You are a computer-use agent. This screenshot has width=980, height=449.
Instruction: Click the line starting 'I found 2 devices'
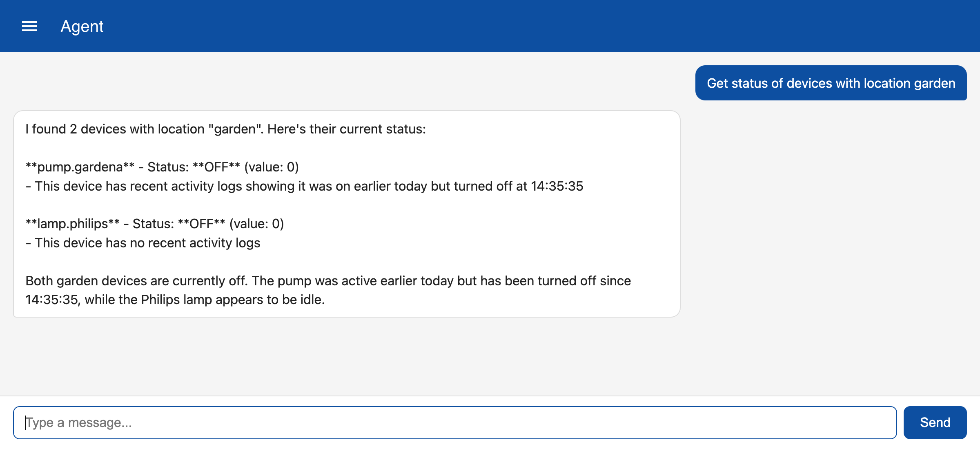tap(225, 129)
